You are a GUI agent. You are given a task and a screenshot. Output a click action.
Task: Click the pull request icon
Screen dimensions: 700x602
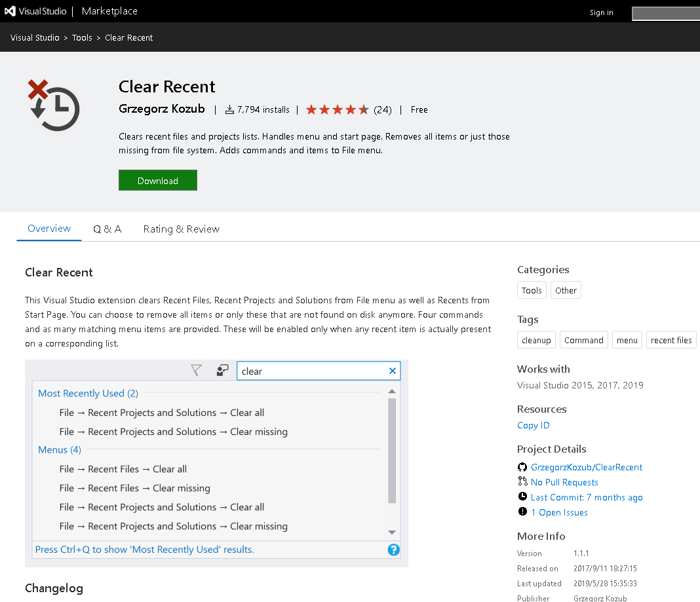point(522,481)
